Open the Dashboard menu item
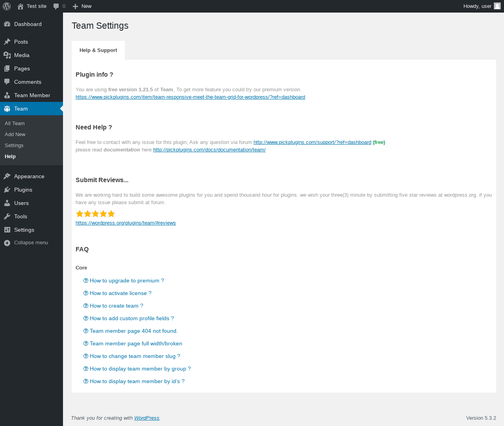This screenshot has height=426, width=504. 31,24
